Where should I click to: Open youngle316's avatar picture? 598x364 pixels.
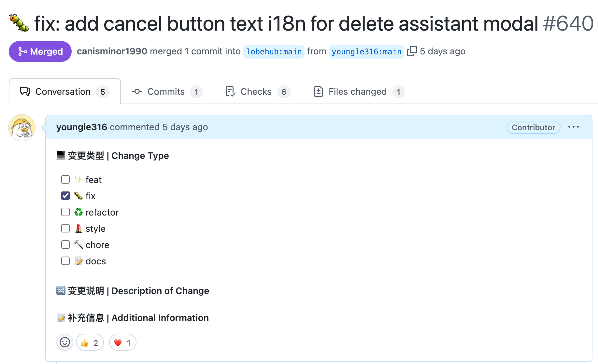tap(22, 127)
